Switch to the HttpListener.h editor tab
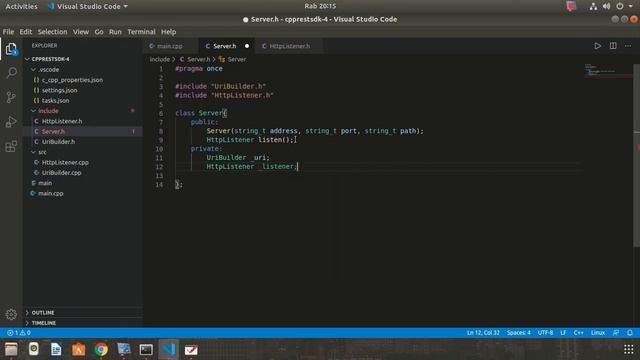 [289, 46]
